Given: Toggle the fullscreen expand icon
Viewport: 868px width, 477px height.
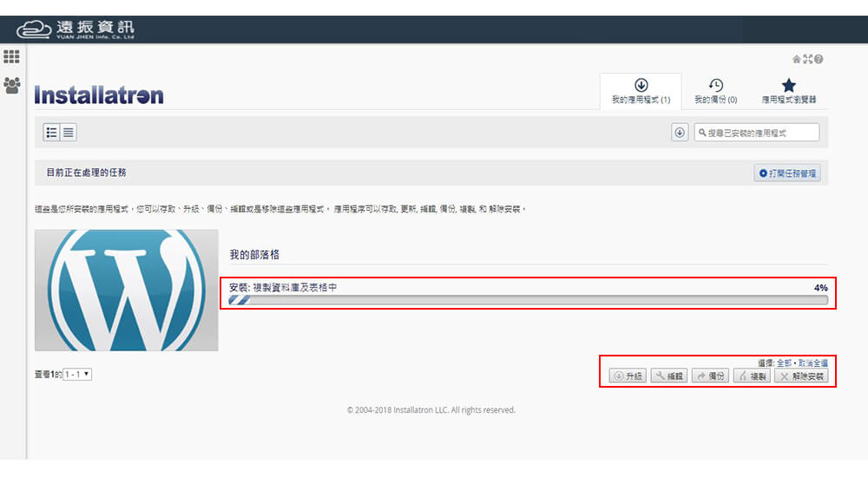Looking at the screenshot, I should (x=807, y=59).
